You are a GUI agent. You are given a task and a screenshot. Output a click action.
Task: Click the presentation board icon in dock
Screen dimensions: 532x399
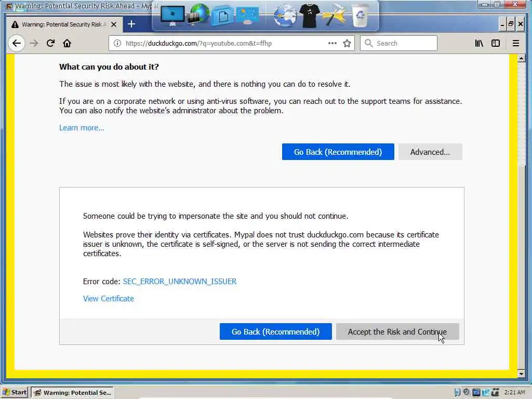248,16
